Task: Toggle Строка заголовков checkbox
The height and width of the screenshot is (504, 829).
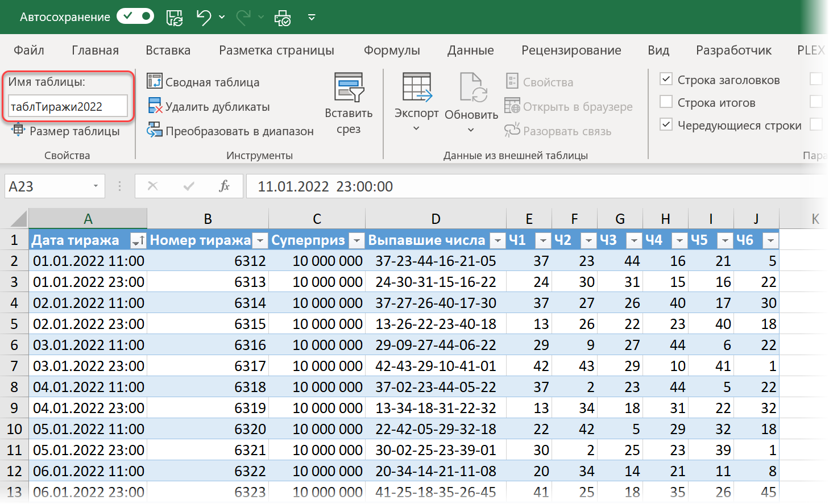Action: [x=666, y=79]
